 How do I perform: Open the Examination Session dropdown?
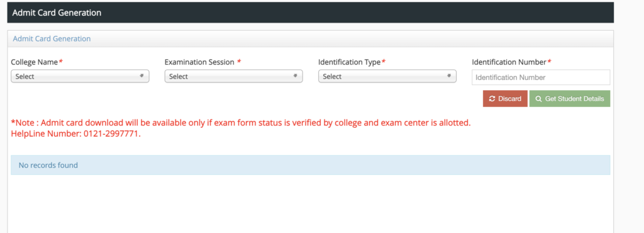[234, 76]
